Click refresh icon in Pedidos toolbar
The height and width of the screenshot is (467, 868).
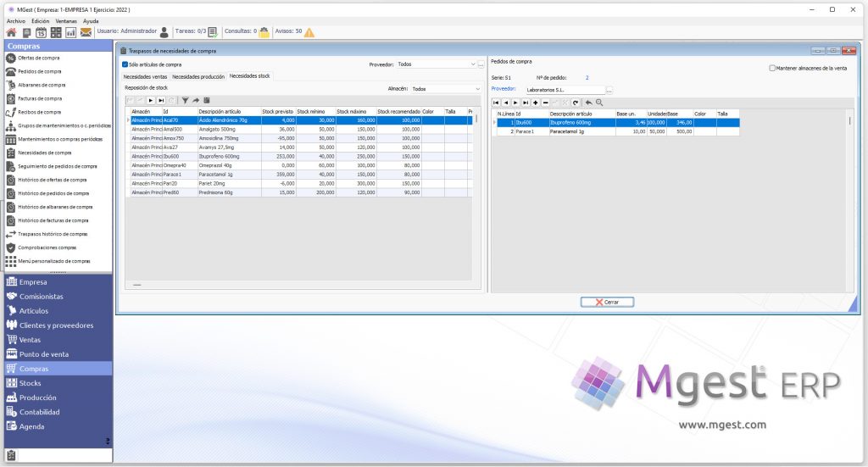click(x=576, y=103)
